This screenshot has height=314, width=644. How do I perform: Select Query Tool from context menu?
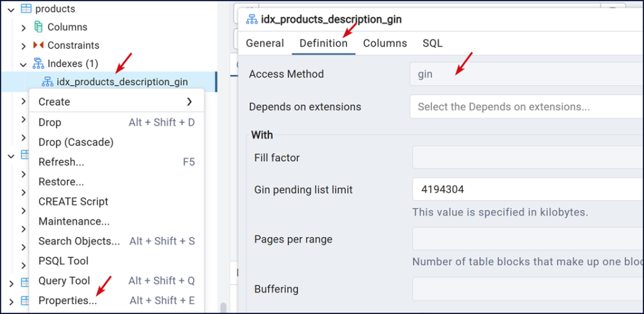[64, 281]
